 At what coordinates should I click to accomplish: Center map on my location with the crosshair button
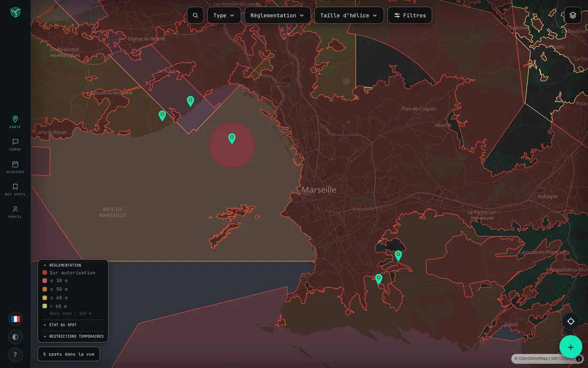[x=570, y=321]
